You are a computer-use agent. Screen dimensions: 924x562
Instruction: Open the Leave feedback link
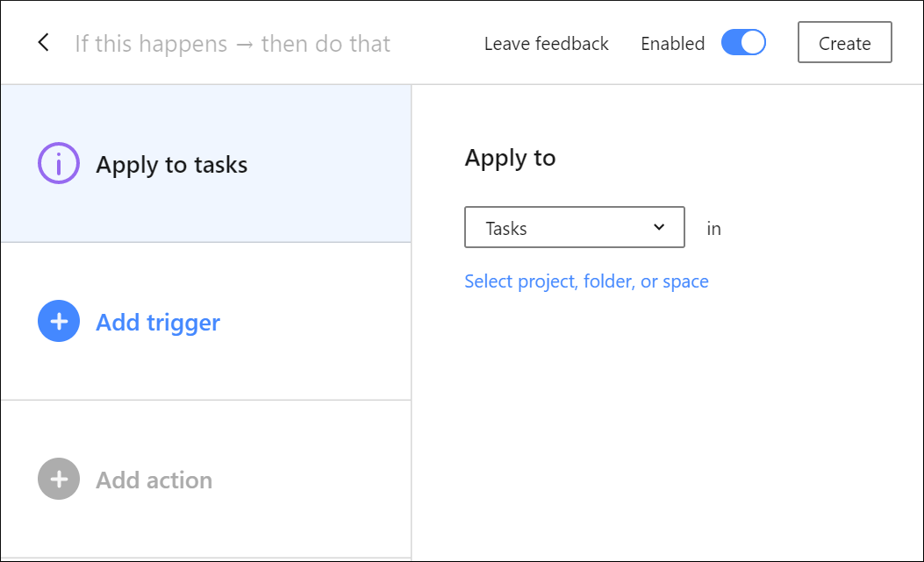point(546,44)
